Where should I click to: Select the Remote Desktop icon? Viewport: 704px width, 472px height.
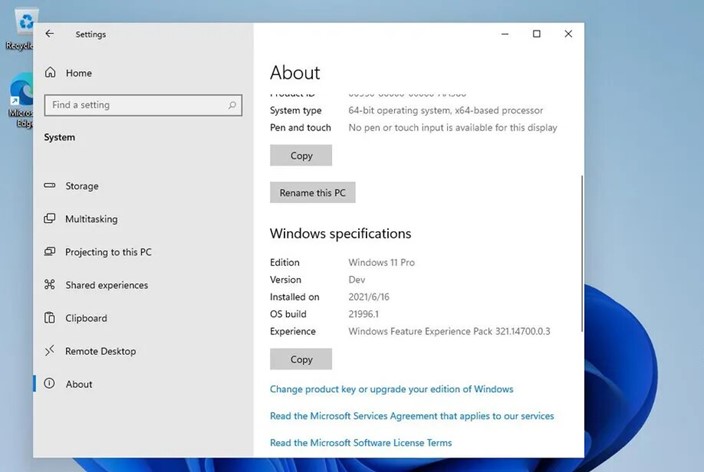(x=49, y=350)
